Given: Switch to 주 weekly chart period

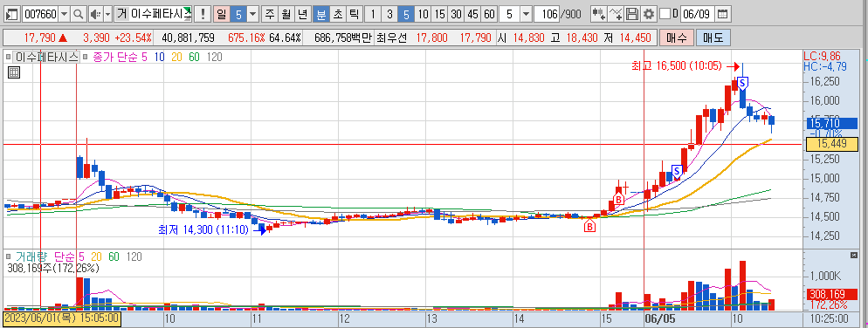Looking at the screenshot, I should [x=269, y=14].
